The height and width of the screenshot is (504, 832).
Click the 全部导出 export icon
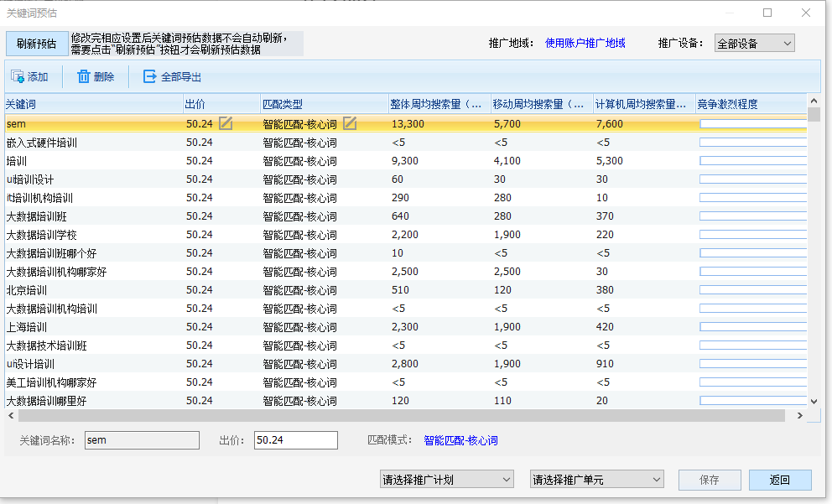(x=150, y=77)
